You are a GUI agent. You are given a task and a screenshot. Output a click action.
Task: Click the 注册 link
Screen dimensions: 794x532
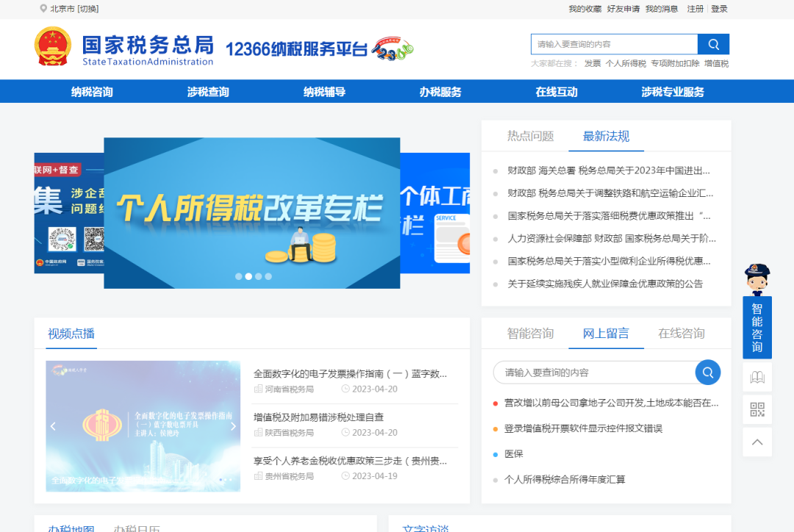point(695,9)
